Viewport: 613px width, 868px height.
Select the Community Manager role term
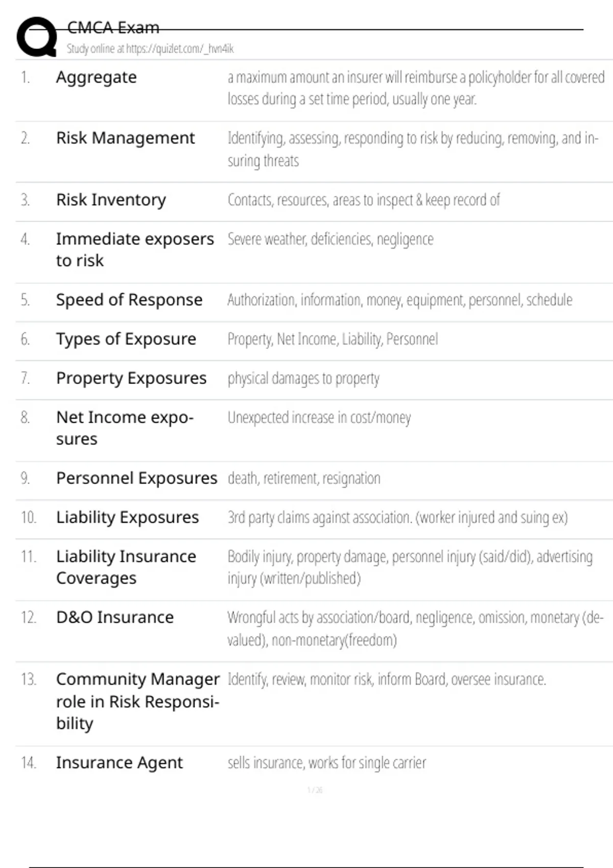137,701
